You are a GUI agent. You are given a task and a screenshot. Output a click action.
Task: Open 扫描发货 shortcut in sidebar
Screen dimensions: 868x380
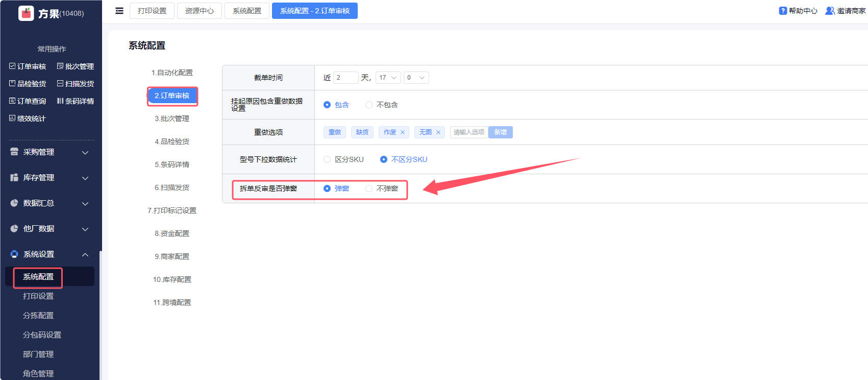tap(75, 84)
